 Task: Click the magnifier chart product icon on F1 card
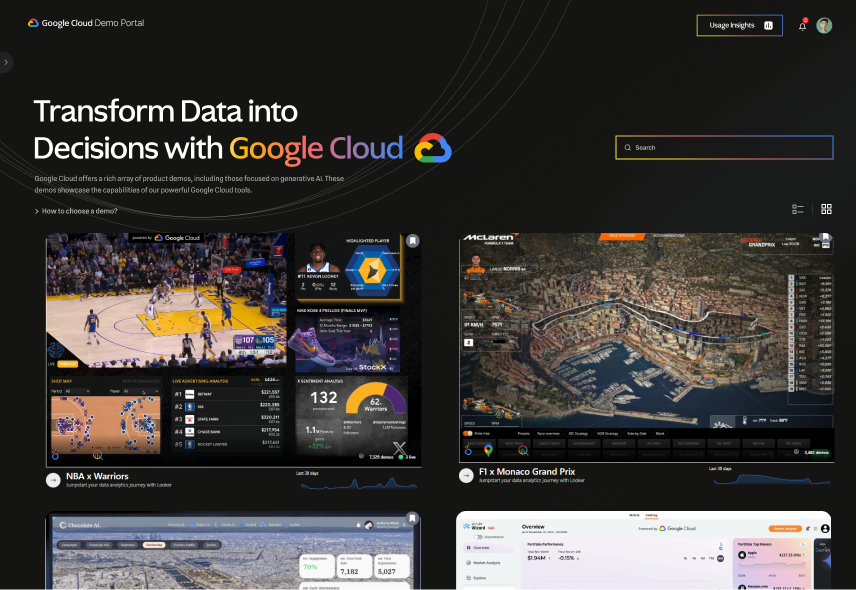coord(523,450)
